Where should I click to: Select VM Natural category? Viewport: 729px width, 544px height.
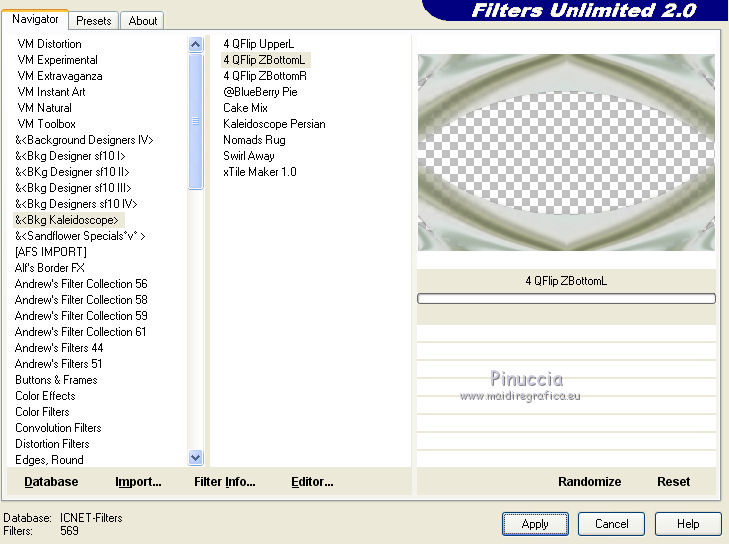[x=44, y=108]
